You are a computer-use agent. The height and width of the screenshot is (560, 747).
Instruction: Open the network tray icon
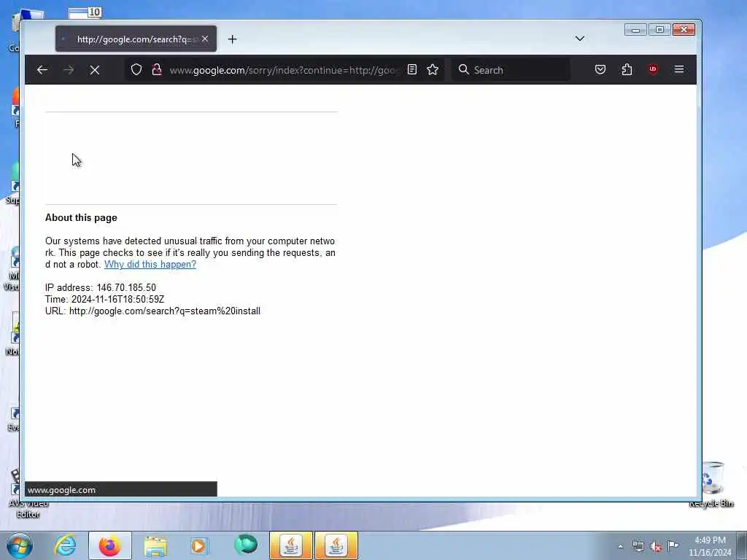pyautogui.click(x=638, y=546)
